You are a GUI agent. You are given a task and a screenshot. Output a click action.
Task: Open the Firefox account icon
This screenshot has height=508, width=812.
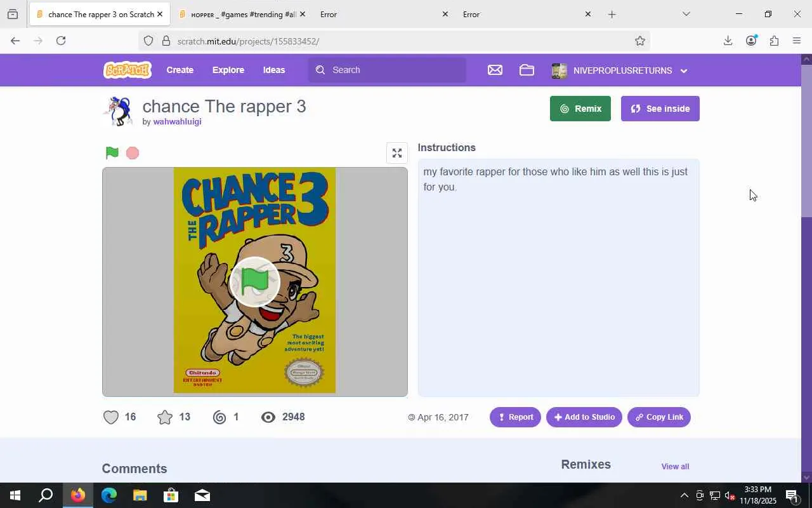(751, 41)
